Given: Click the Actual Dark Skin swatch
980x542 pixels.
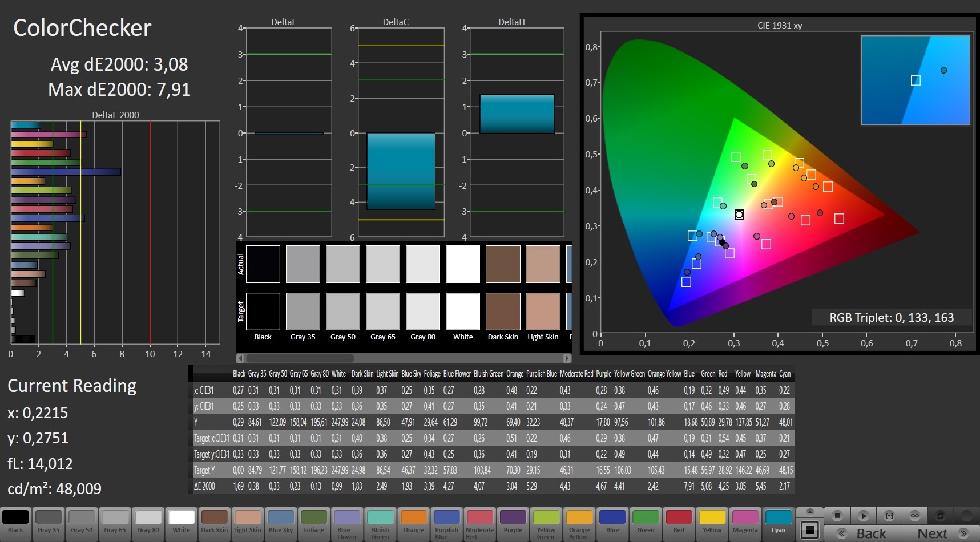Looking at the screenshot, I should [503, 264].
